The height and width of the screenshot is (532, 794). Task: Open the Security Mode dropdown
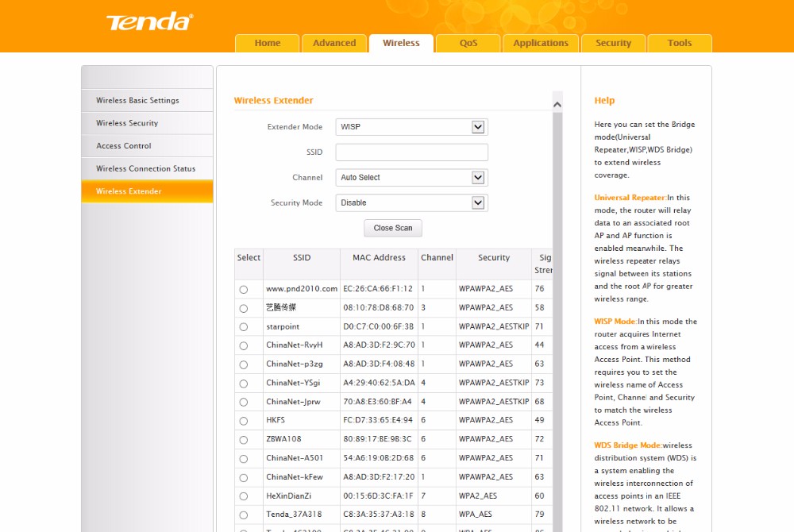tap(411, 203)
